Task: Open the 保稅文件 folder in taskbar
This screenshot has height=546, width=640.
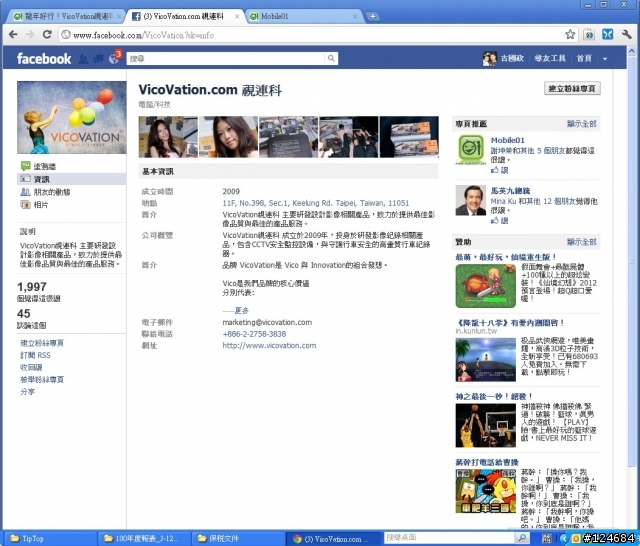Action: [x=238, y=539]
